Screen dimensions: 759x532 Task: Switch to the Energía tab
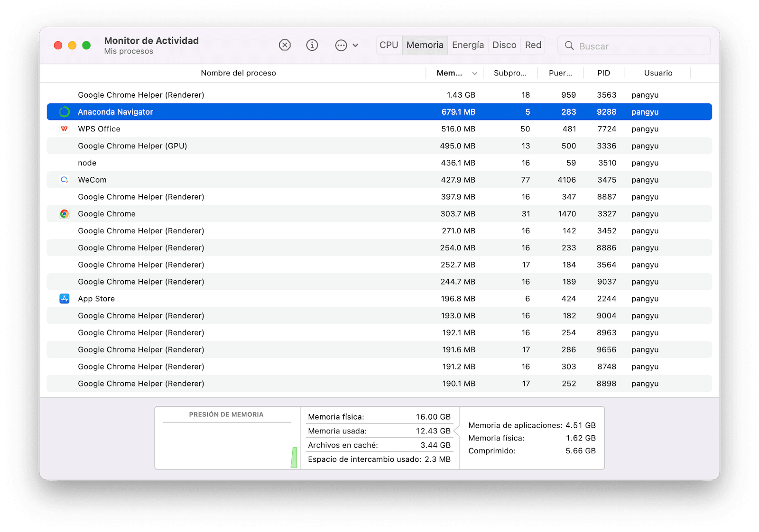click(x=468, y=45)
